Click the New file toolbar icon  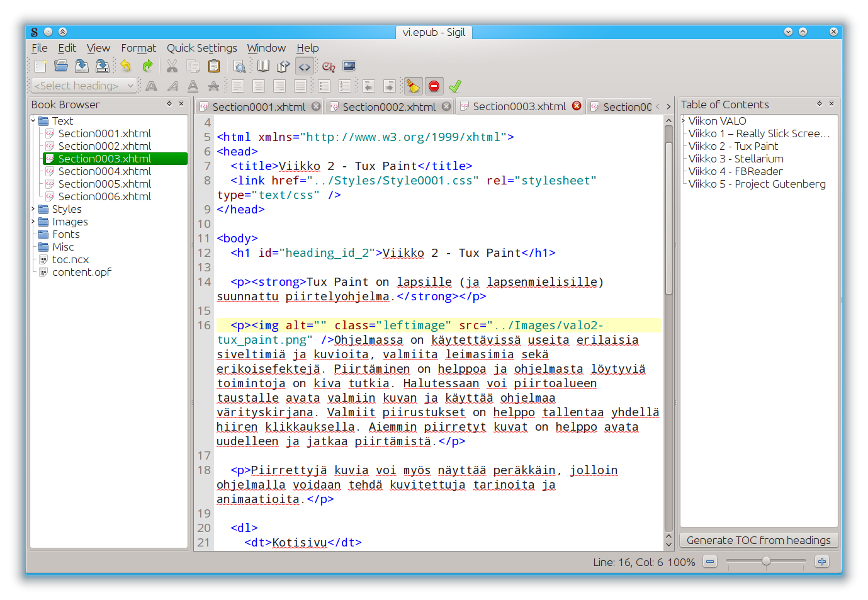[40, 66]
